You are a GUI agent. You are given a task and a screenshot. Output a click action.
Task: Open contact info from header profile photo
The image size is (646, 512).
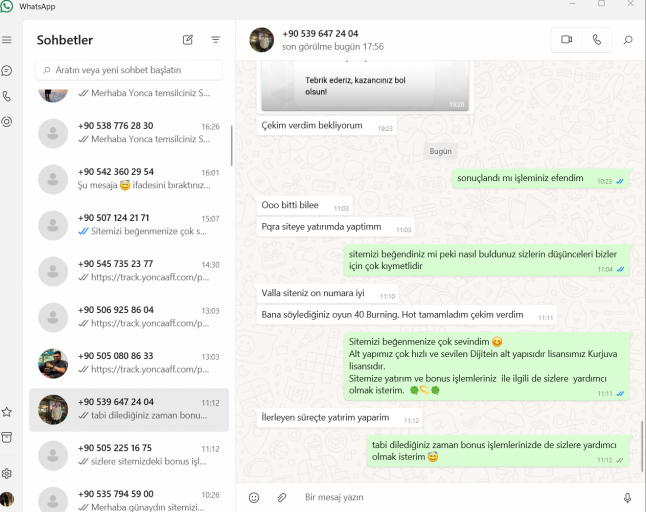(x=261, y=40)
